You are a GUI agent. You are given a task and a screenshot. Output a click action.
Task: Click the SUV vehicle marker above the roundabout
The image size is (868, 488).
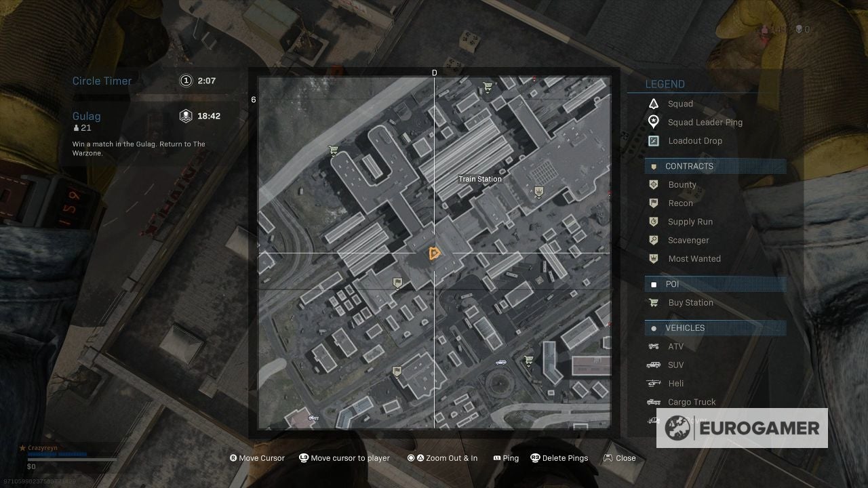(x=500, y=362)
